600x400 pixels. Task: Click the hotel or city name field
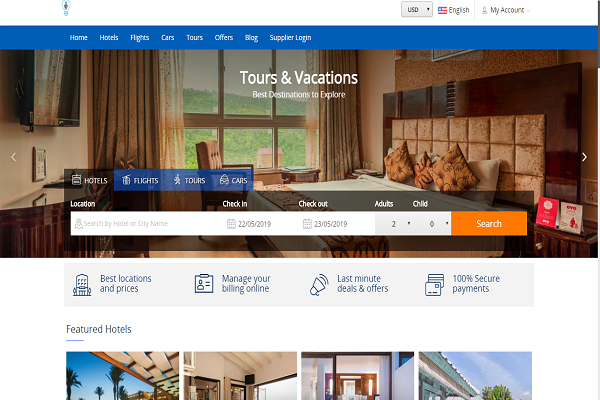pos(147,224)
